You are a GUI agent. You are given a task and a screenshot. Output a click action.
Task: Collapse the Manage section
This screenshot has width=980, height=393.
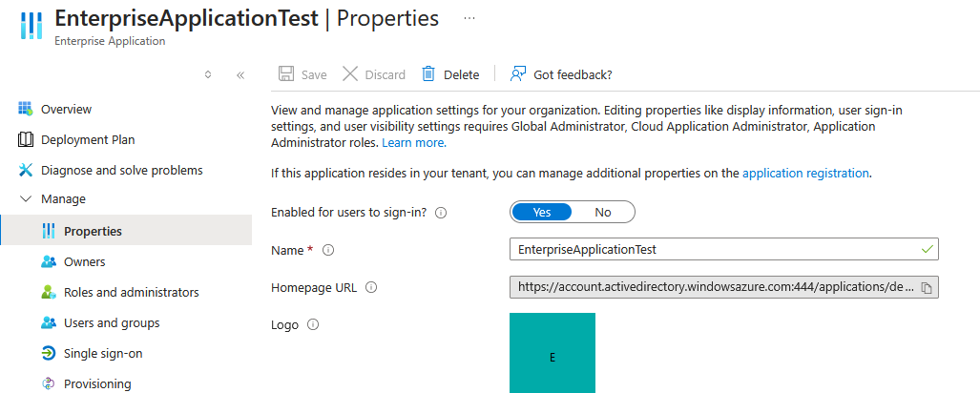27,199
